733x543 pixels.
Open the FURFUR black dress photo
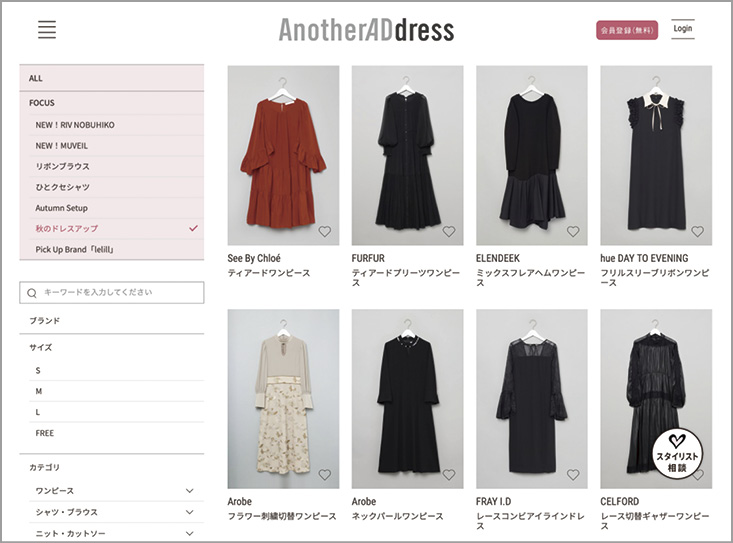(408, 155)
